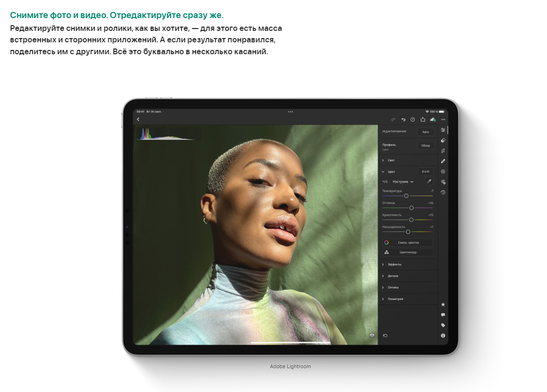Image resolution: width=547 pixels, height=392 pixels.
Task: Pick white balance with eyedropper icon
Action: (429, 182)
